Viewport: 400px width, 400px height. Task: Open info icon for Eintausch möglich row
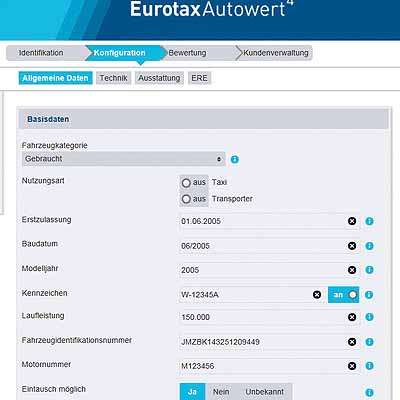369,392
